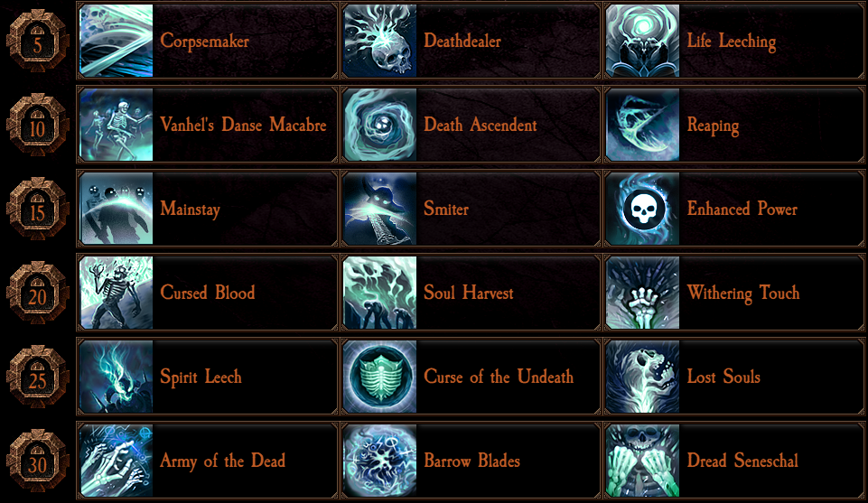Screen dimensions: 868x503
Task: Select Vanhel's Danse Macabre skeleton icon
Action: [x=117, y=125]
